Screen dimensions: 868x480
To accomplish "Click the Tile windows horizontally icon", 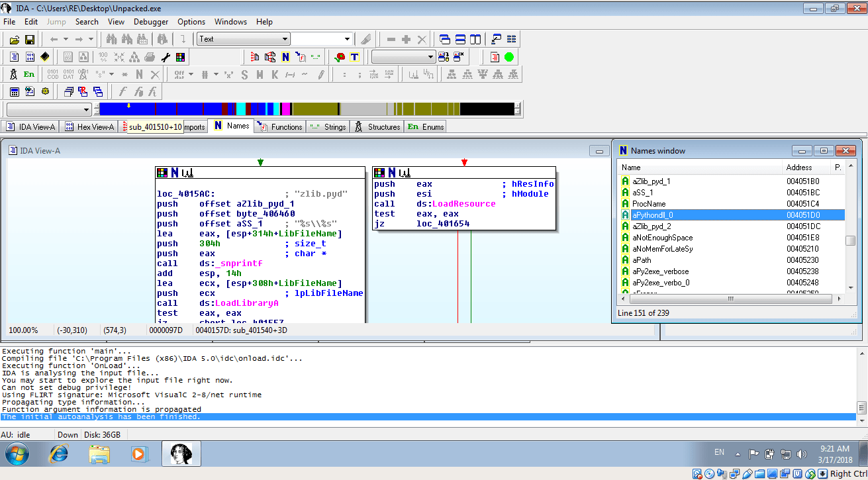I will tap(460, 40).
